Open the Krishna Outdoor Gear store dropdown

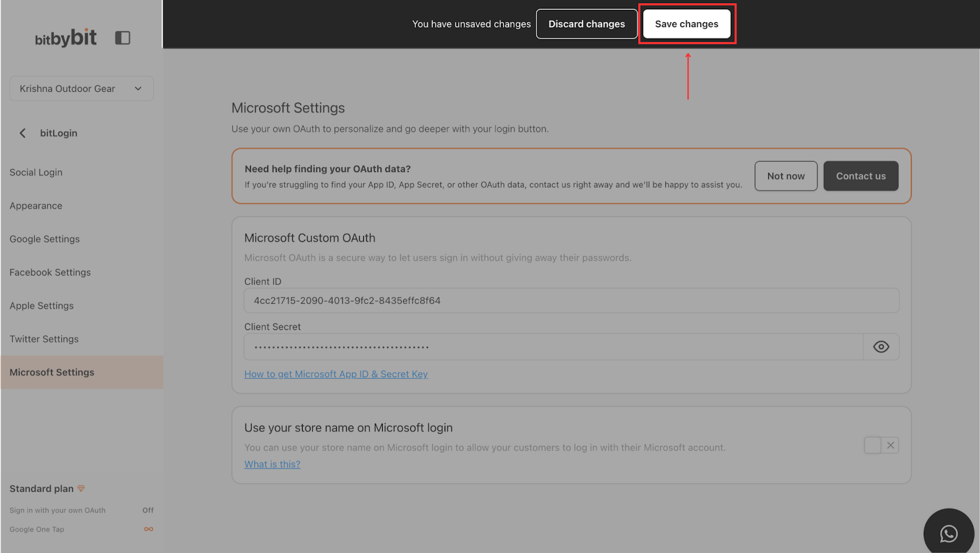click(81, 89)
